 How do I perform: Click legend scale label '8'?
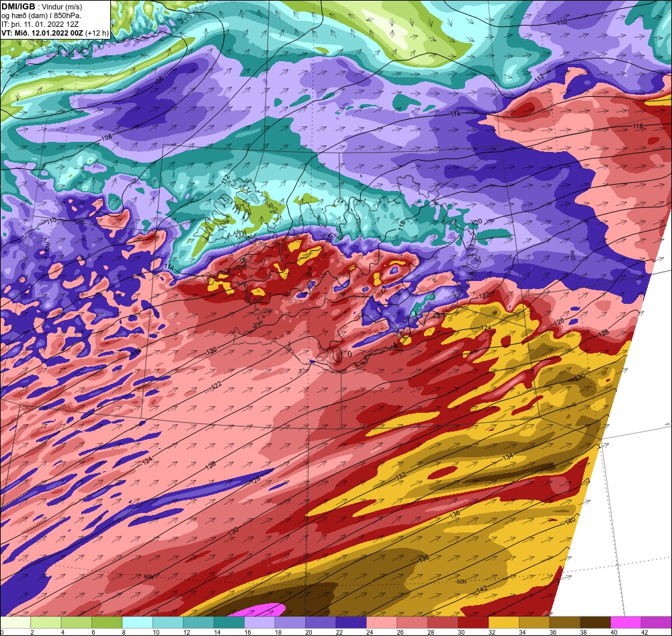point(123,632)
